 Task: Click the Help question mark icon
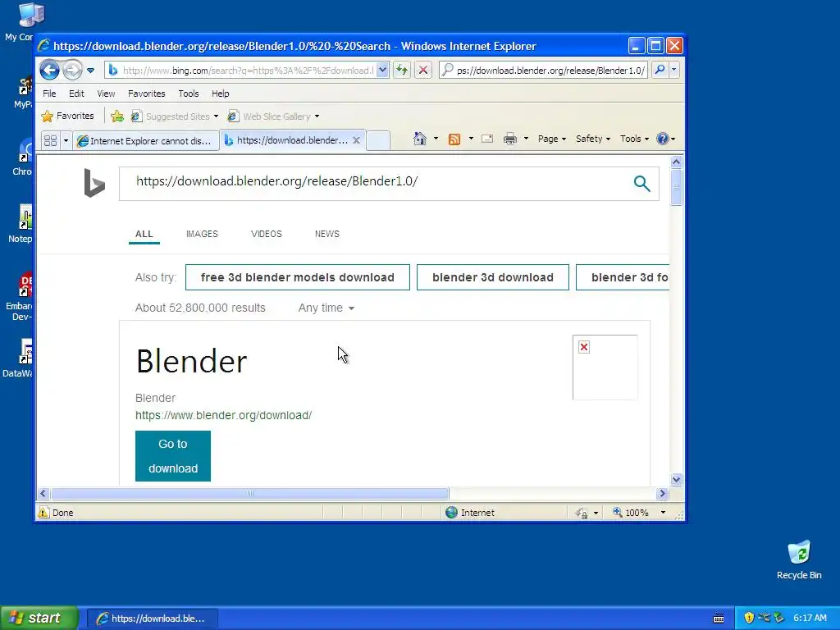pos(663,139)
